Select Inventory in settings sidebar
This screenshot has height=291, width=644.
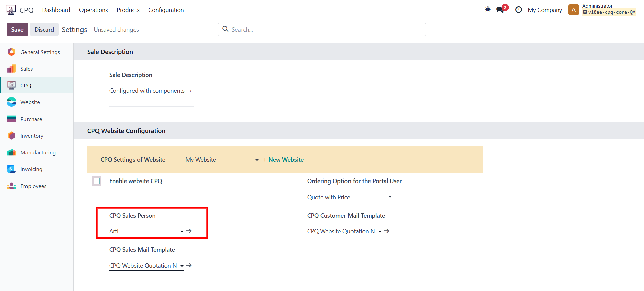tap(32, 136)
